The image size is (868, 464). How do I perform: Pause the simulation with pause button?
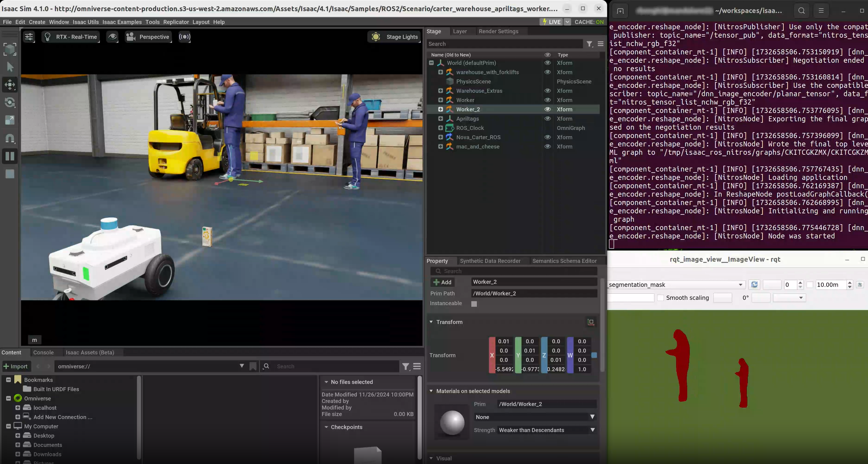pyautogui.click(x=10, y=156)
